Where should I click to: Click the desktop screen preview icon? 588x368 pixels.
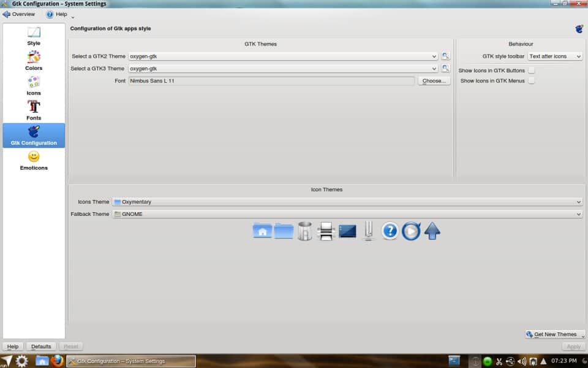pyautogui.click(x=347, y=231)
